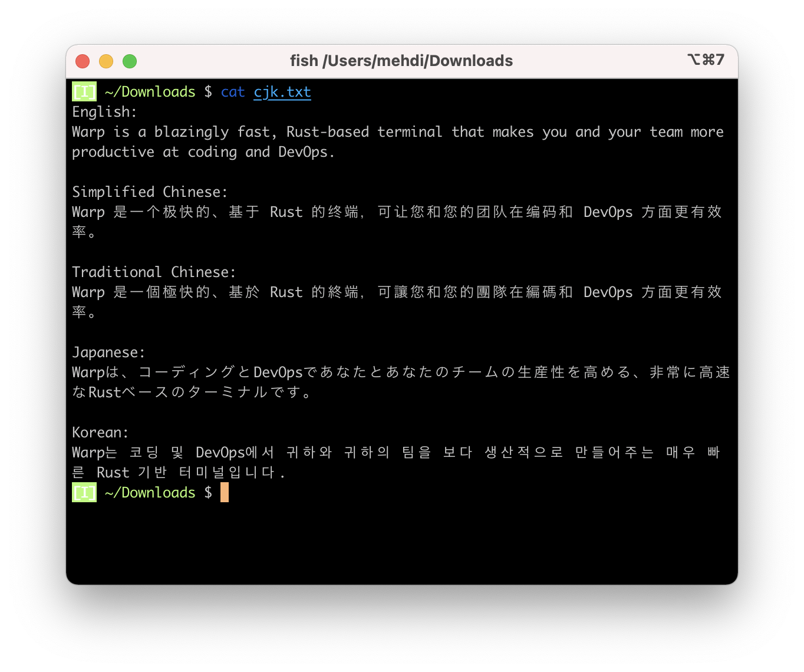Open the cjk.txt file link
The image size is (804, 672).
tap(282, 92)
